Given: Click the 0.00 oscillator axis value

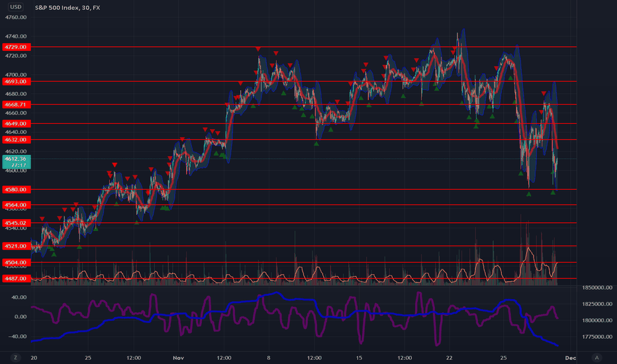Looking at the screenshot, I should click(21, 316).
